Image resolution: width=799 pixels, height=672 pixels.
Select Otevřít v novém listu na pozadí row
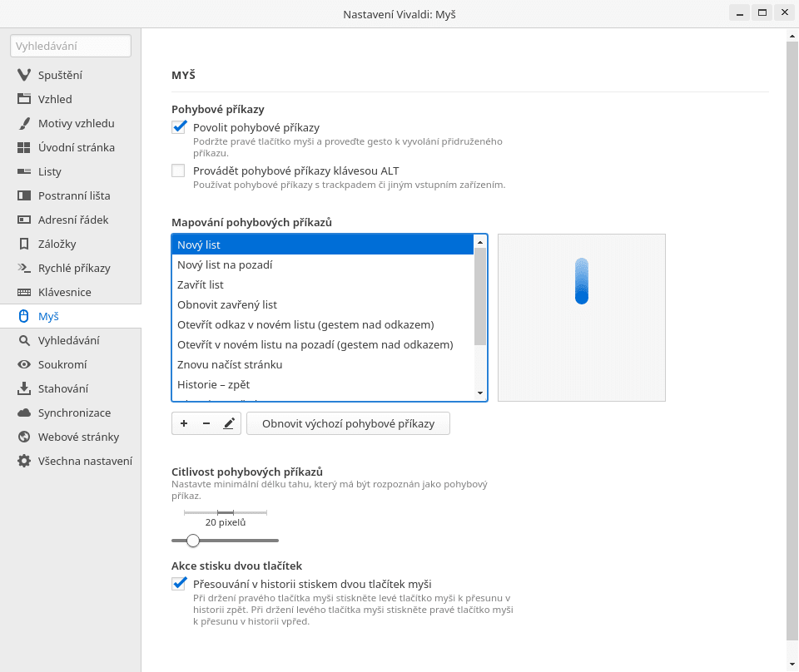[323, 344]
